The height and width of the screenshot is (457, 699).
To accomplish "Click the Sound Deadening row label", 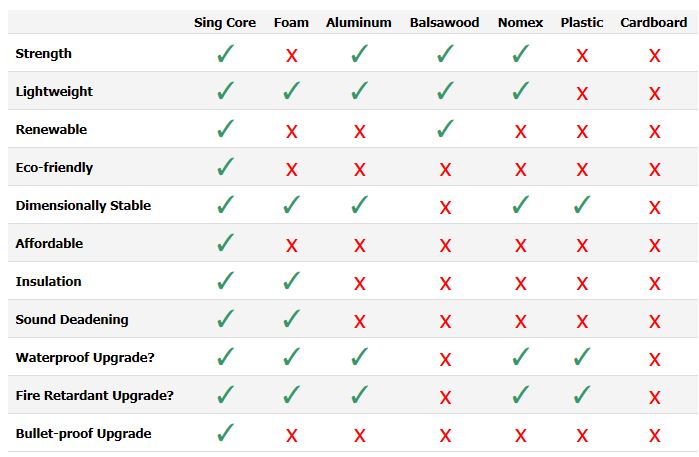I will click(70, 319).
